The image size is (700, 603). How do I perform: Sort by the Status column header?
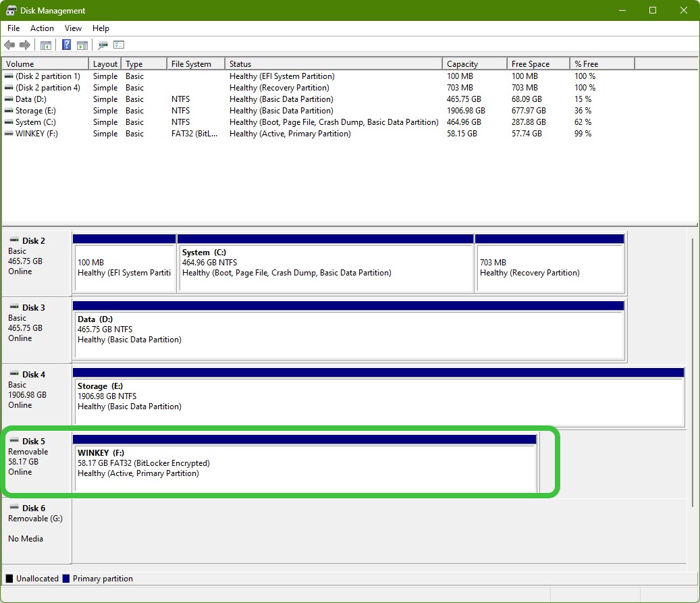(x=333, y=64)
